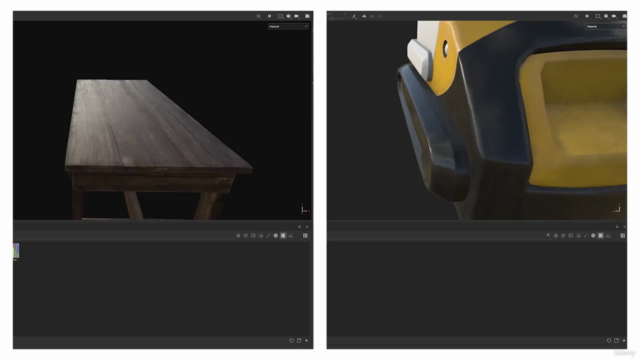Image resolution: width=640 pixels, height=360 pixels.
Task: Undock the right lower panel
Action: click(617, 227)
